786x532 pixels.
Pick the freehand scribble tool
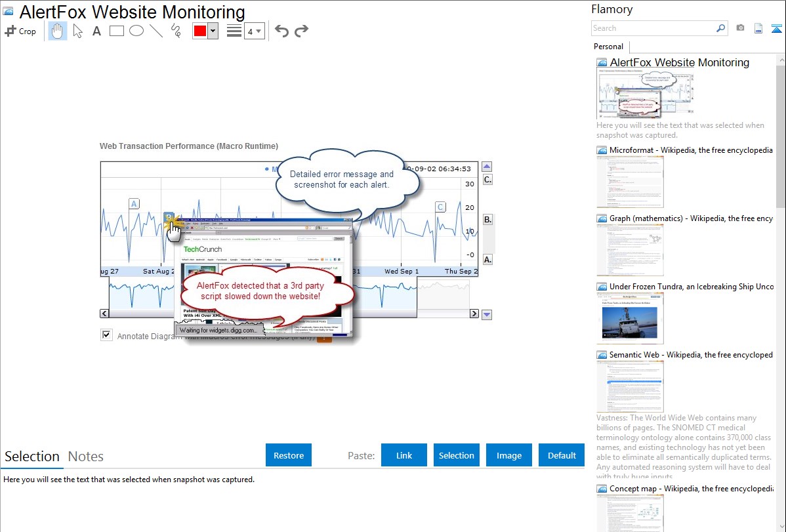tap(176, 31)
